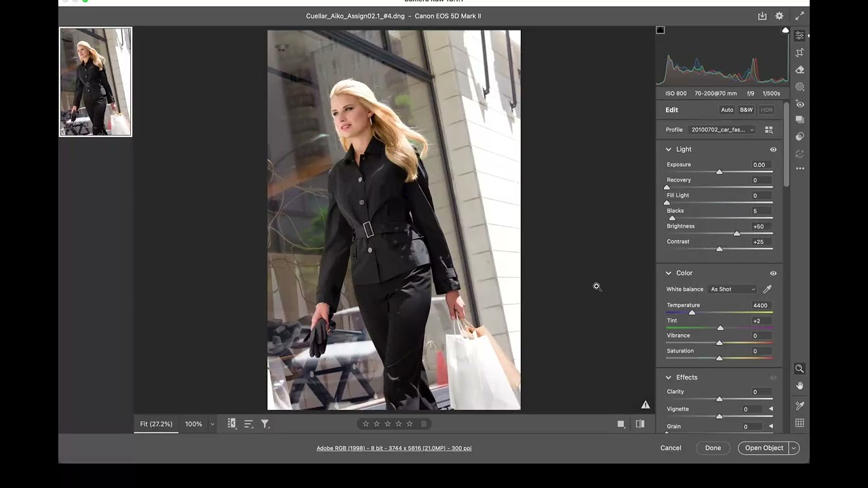Select the filmstrip thumbnail image

tap(96, 81)
